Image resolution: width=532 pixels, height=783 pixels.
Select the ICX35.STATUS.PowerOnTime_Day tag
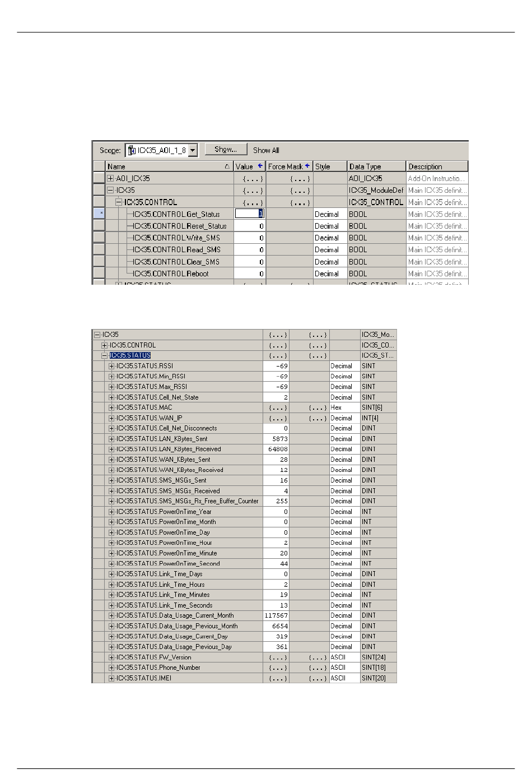(x=163, y=532)
